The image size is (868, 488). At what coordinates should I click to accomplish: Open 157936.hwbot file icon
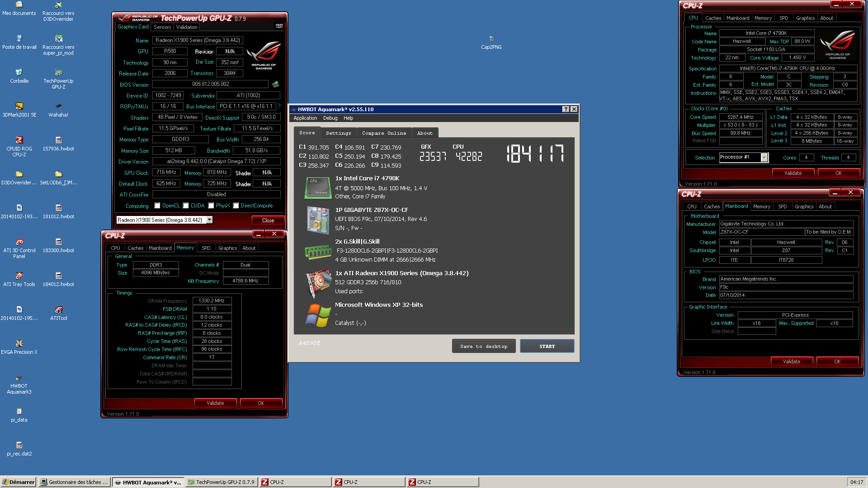pyautogui.click(x=58, y=144)
